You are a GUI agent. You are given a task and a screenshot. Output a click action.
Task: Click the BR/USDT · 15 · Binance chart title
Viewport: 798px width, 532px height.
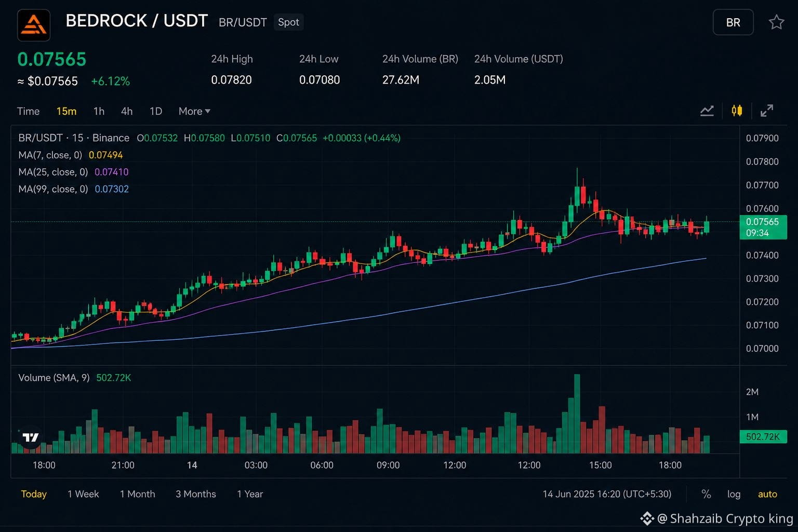point(74,138)
